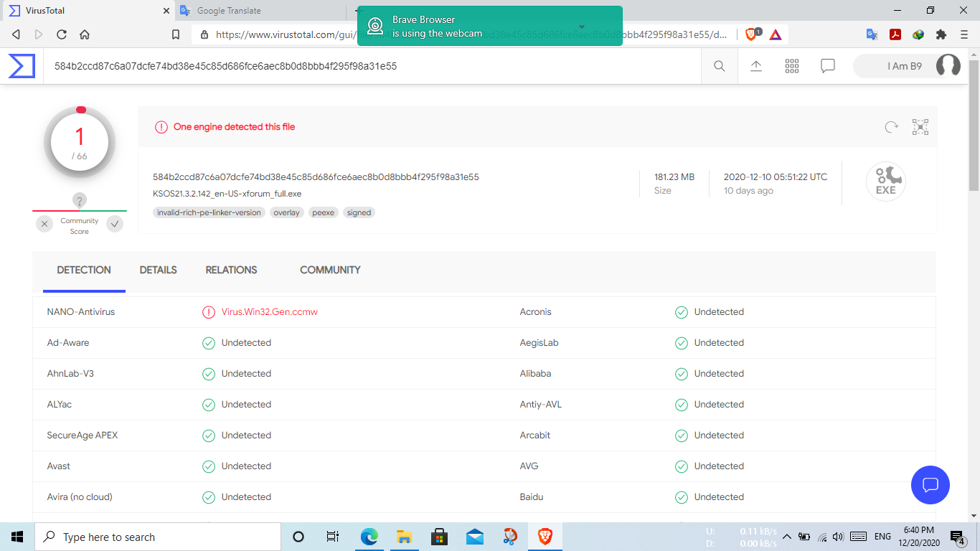The width and height of the screenshot is (980, 551).
Task: Click the VirusTotal logo icon
Action: click(22, 66)
